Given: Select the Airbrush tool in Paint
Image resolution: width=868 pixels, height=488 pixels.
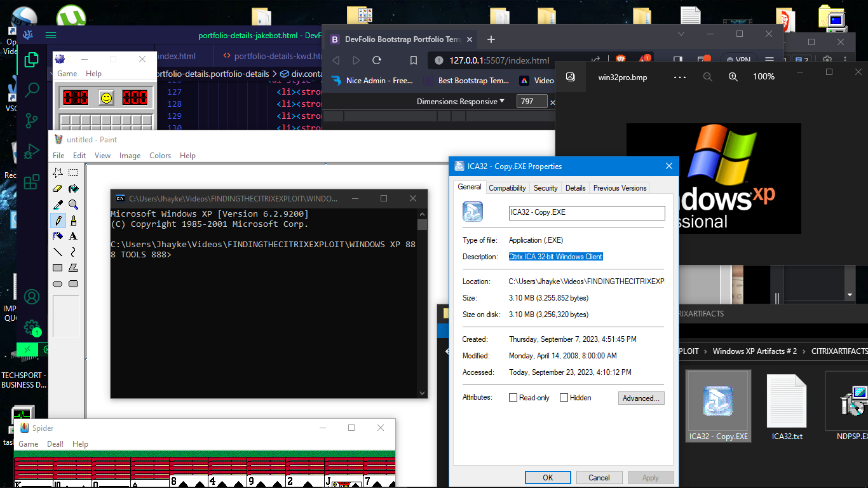Looking at the screenshot, I should click(58, 236).
